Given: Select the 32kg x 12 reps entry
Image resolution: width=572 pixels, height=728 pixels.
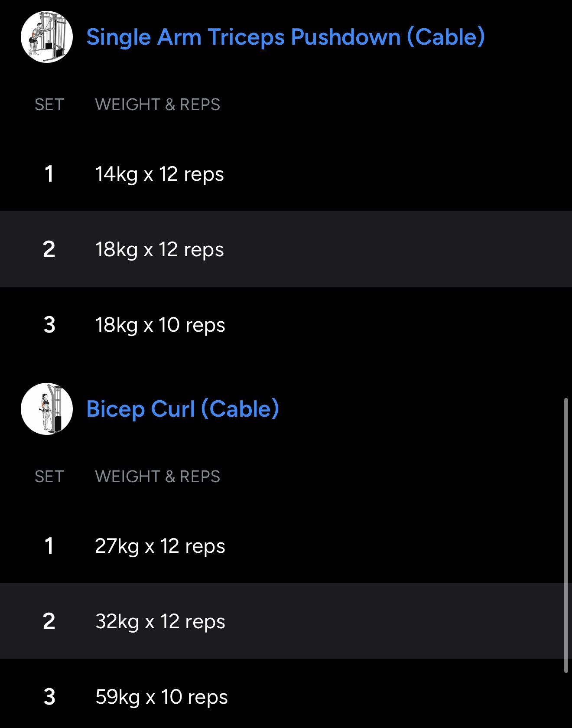Looking at the screenshot, I should tap(160, 621).
